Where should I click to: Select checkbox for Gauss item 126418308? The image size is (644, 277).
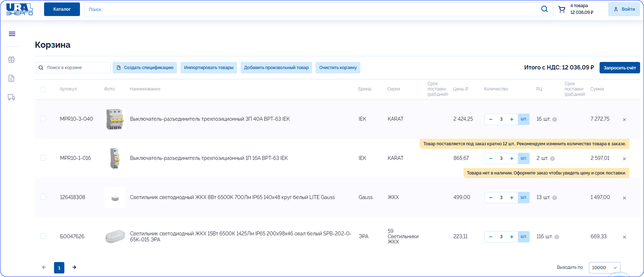[x=43, y=197]
